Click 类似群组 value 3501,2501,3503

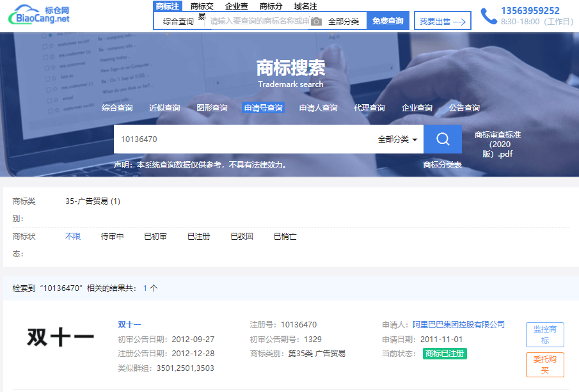point(186,368)
